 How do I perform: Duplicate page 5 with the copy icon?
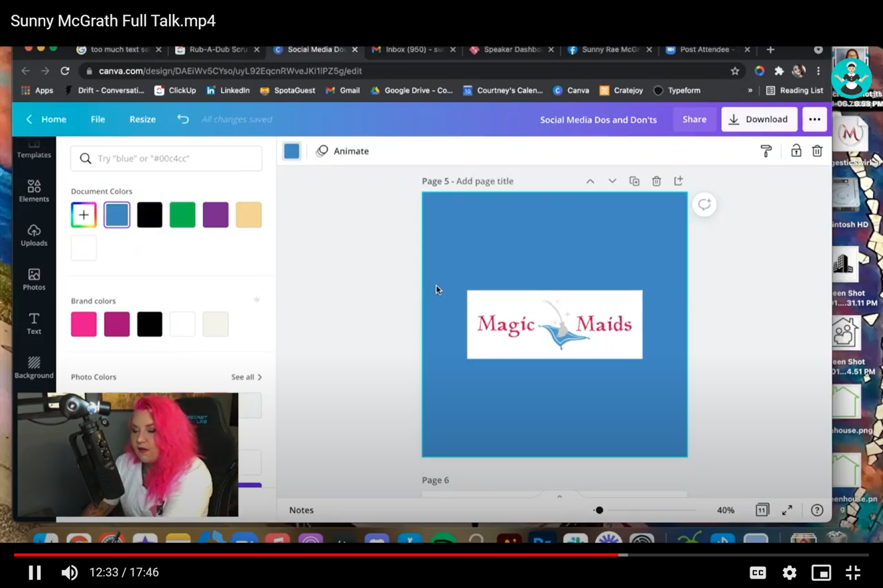634,181
